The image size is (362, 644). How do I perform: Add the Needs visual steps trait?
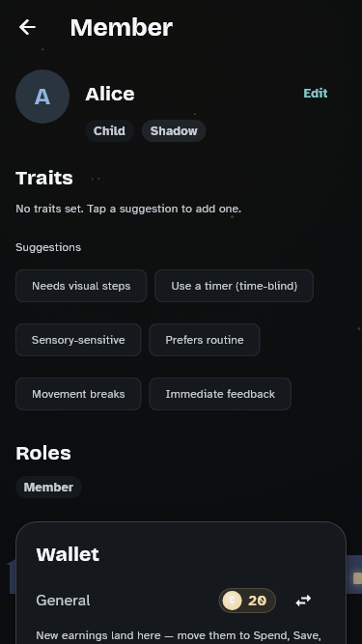pyautogui.click(x=81, y=286)
